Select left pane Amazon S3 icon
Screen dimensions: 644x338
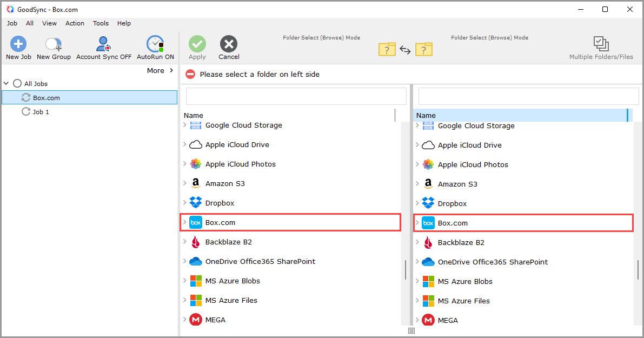pos(196,183)
